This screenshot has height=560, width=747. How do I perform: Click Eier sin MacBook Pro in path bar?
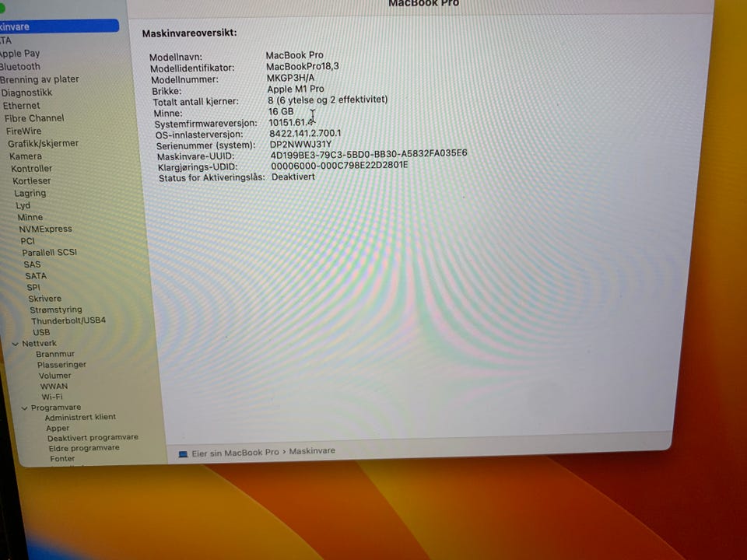click(235, 453)
